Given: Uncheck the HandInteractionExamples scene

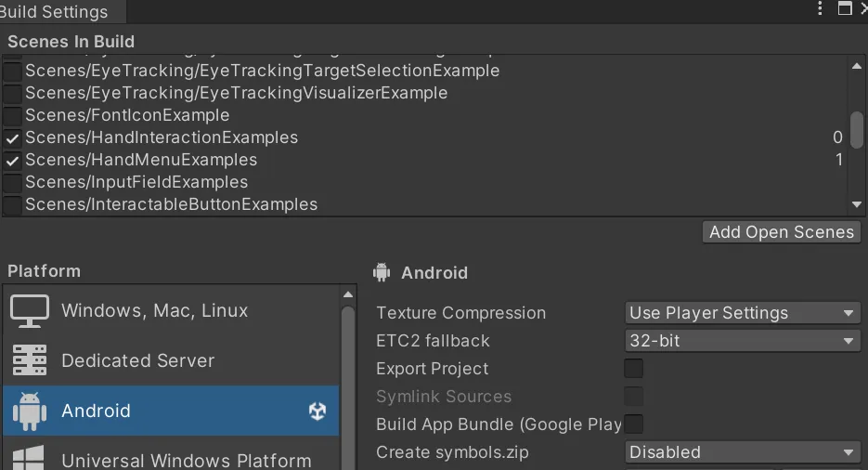Looking at the screenshot, I should [13, 137].
